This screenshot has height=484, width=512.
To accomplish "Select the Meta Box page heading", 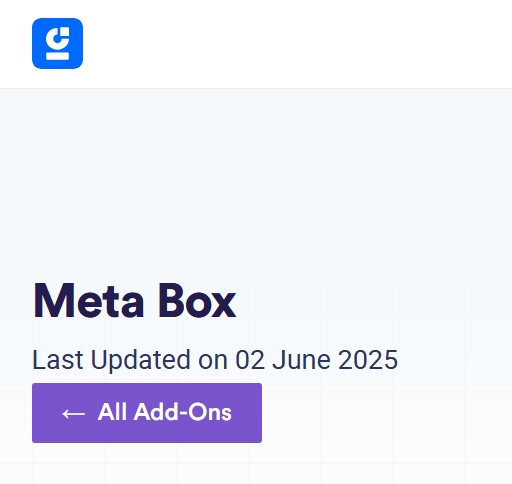I will [x=134, y=301].
